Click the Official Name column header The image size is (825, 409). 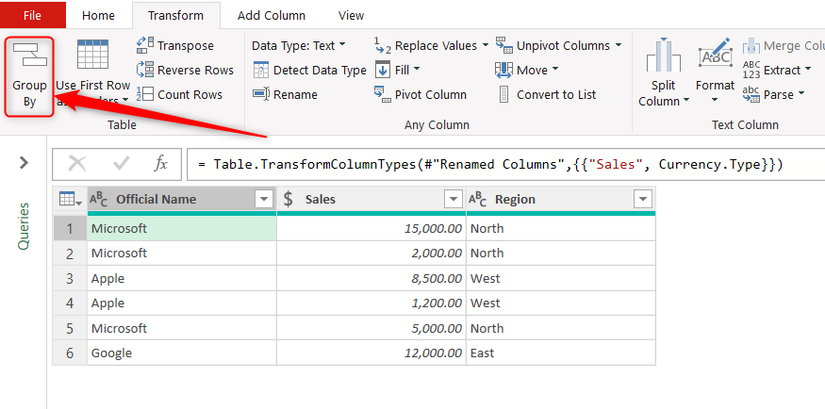point(182,199)
